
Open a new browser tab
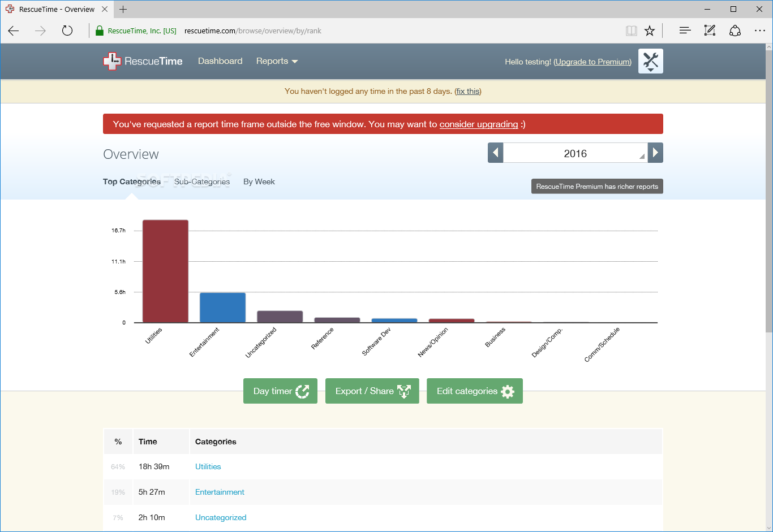123,9
